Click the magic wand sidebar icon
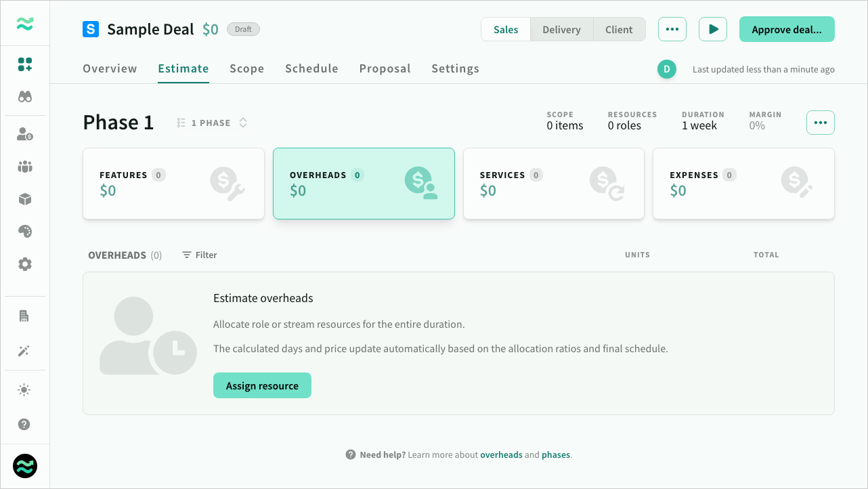868x489 pixels. pyautogui.click(x=25, y=351)
